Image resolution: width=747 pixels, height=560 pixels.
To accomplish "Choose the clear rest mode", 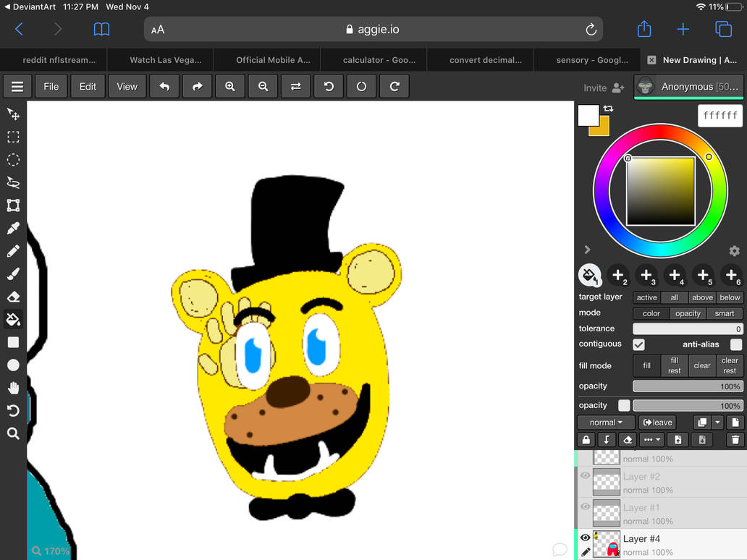I will (730, 365).
